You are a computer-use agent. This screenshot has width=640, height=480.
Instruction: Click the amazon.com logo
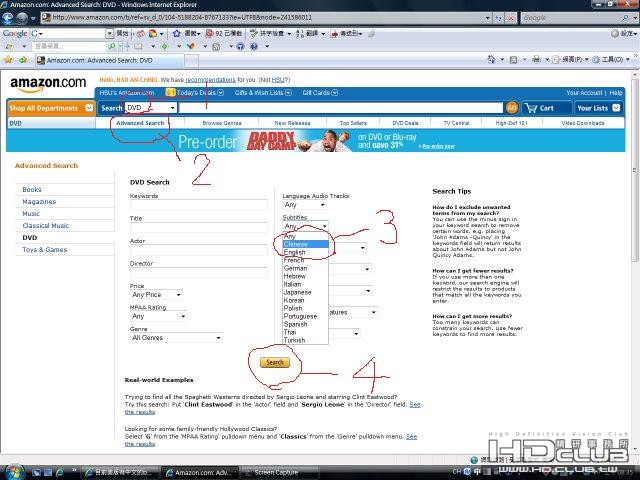pyautogui.click(x=48, y=83)
